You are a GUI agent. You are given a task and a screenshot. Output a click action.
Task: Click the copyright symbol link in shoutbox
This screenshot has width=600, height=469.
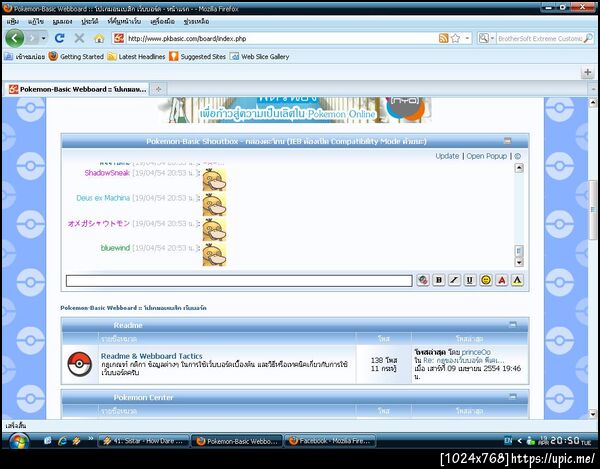517,156
